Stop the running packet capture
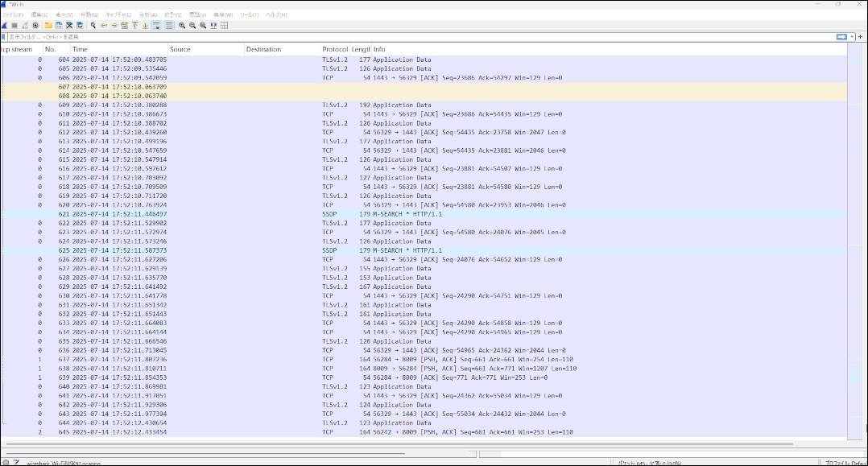The height and width of the screenshot is (466, 868). pyautogui.click(x=14, y=26)
